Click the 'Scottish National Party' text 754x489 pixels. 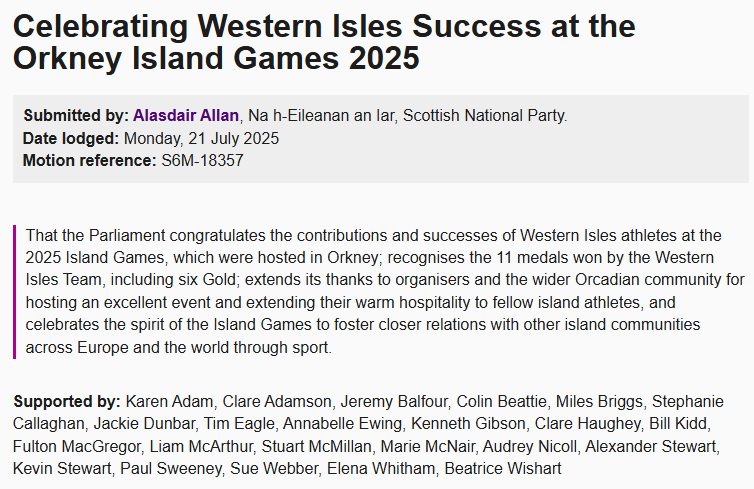[x=484, y=116]
